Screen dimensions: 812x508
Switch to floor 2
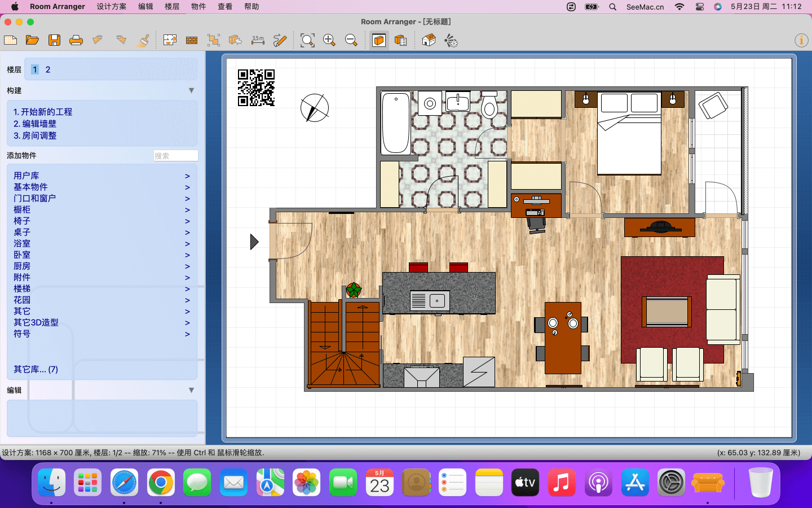(48, 69)
